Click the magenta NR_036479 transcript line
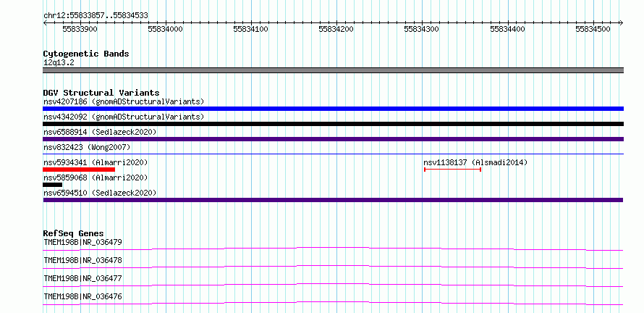 click(333, 249)
